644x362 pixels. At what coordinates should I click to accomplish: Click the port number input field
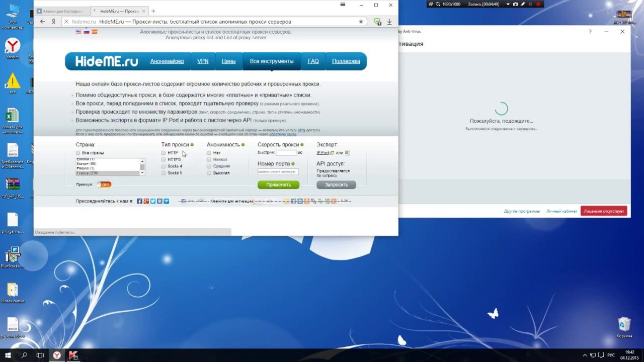click(278, 171)
